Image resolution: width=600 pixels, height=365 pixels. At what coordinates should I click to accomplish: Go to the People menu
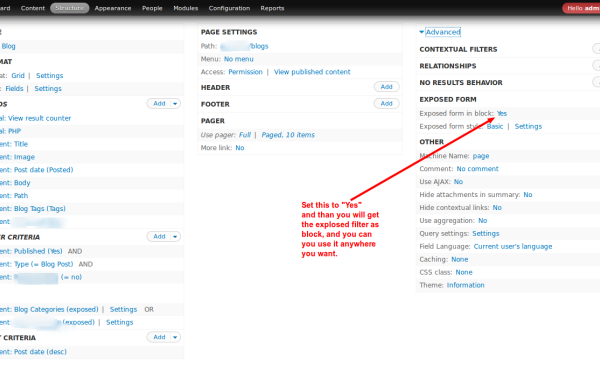pyautogui.click(x=152, y=8)
